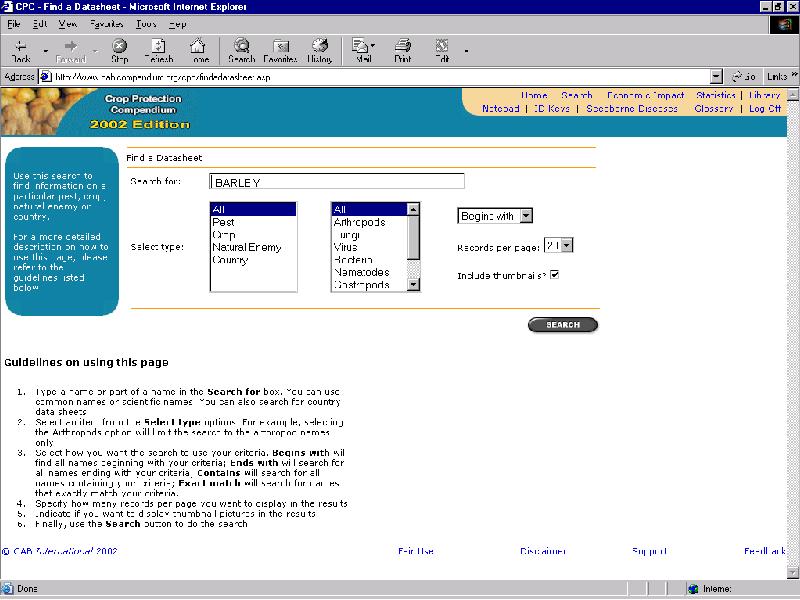Screen dimensions: 800x600
Task: Go to the Home page icon
Action: [x=198, y=51]
